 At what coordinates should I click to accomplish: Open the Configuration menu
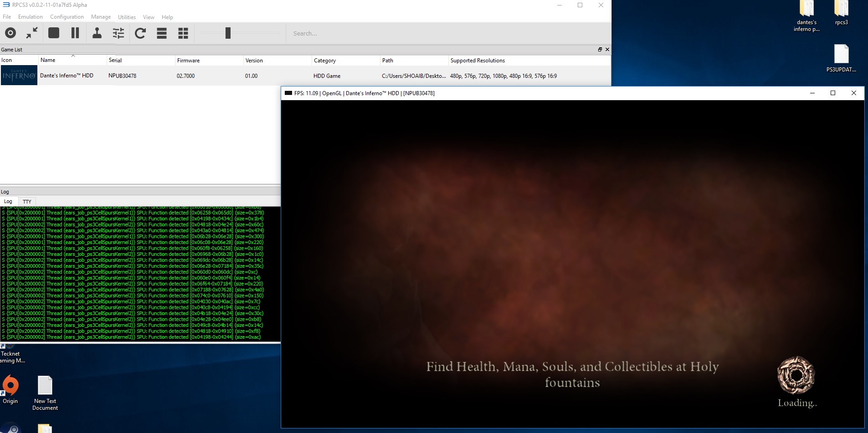pos(67,17)
